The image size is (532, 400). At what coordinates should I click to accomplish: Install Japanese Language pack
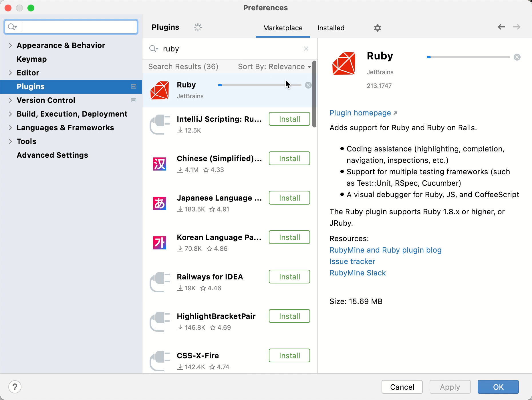tap(289, 198)
